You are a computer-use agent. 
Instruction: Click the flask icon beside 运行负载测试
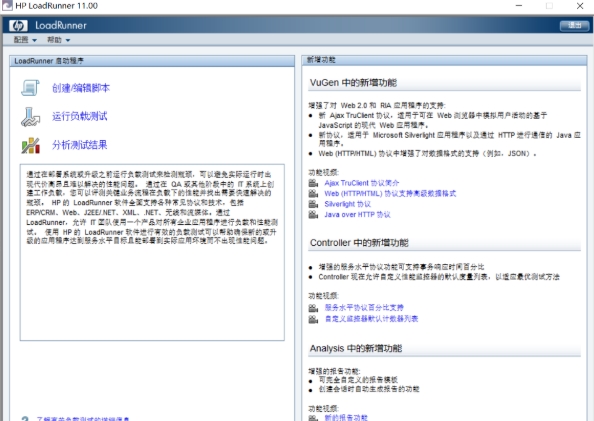point(30,116)
